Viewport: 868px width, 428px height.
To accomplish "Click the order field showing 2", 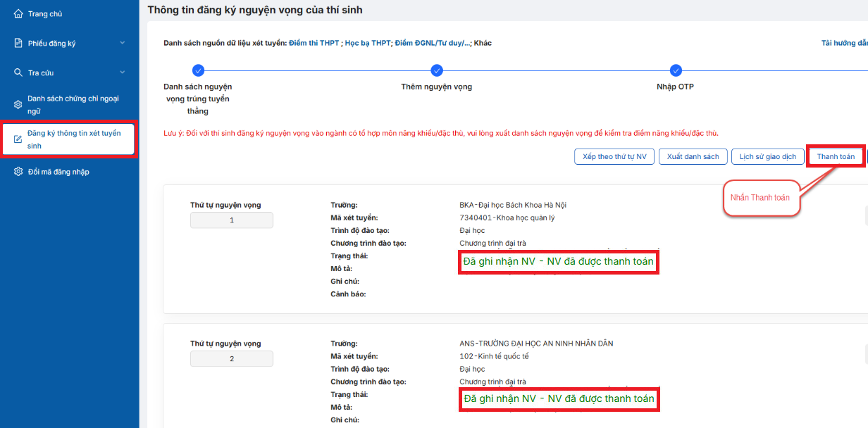I will tap(232, 359).
